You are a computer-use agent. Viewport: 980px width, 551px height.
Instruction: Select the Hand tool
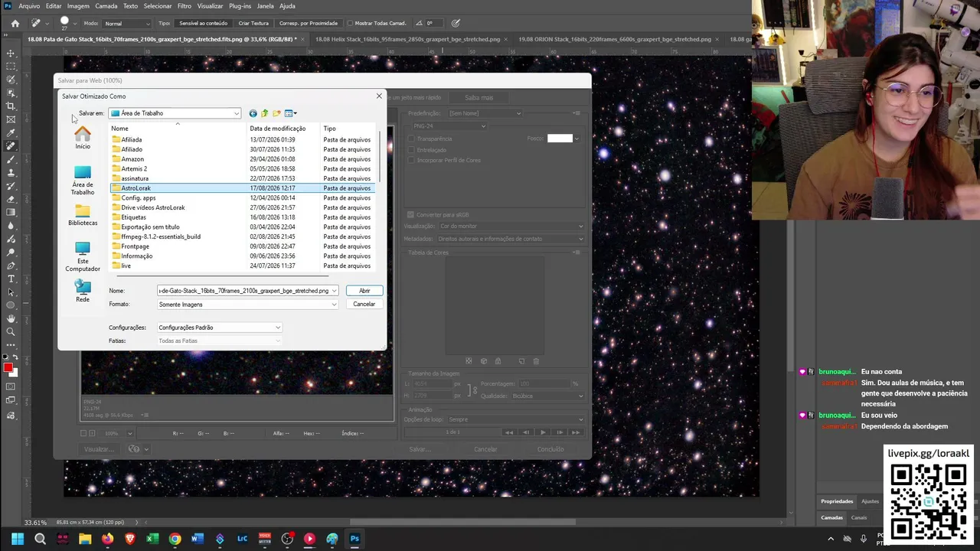coord(11,318)
